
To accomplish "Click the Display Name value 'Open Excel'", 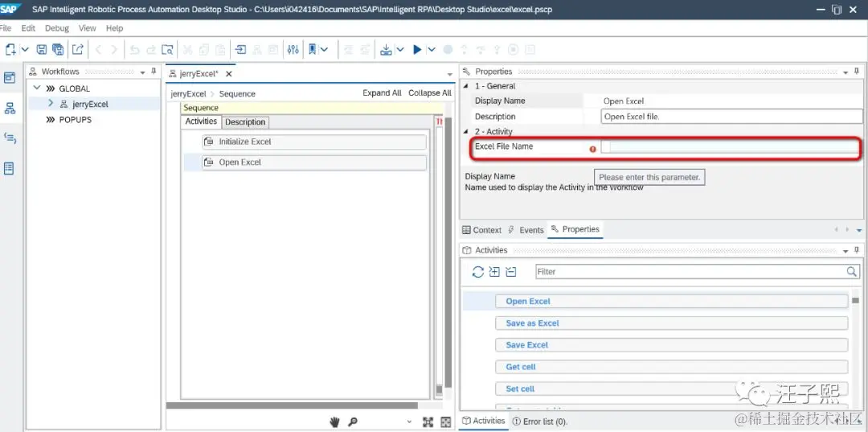I will 624,101.
